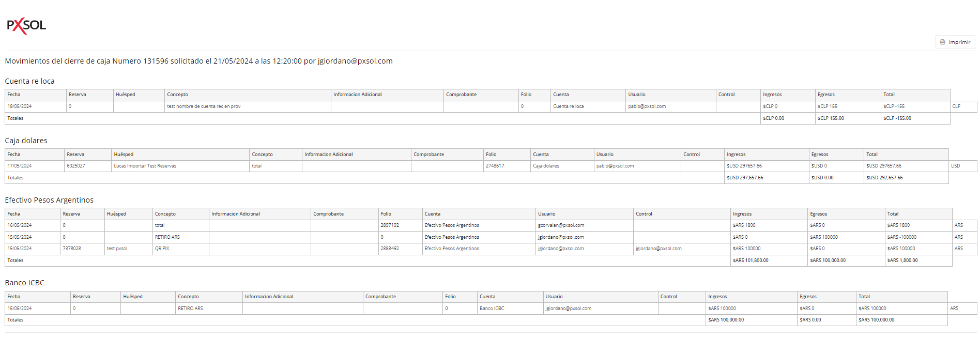Click the test pxsol guest cell
The image size is (980, 338).
tap(117, 249)
